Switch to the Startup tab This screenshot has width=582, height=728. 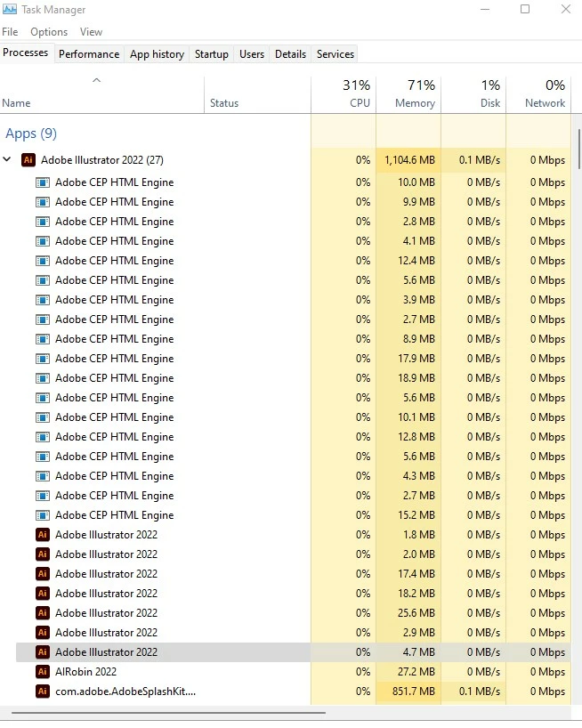tap(212, 54)
